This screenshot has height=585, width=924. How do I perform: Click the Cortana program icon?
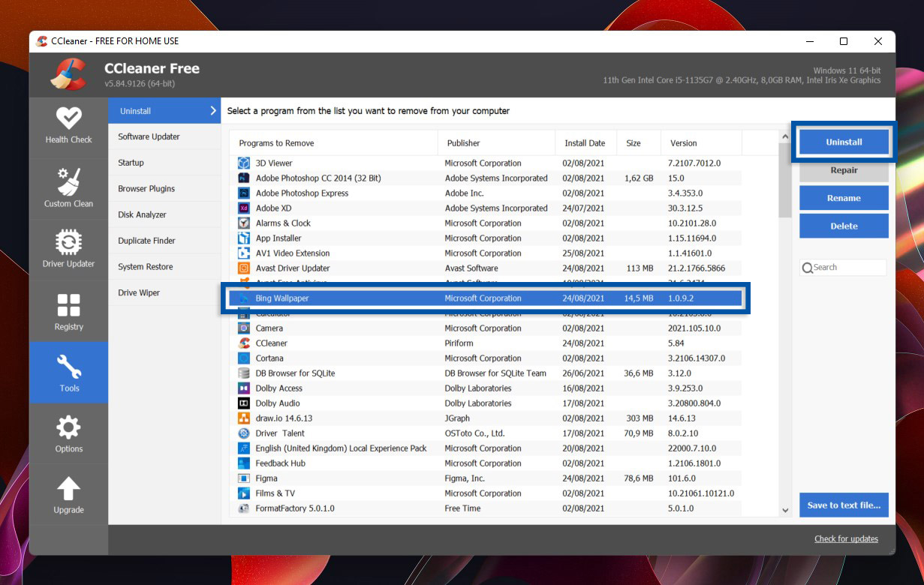pyautogui.click(x=242, y=358)
